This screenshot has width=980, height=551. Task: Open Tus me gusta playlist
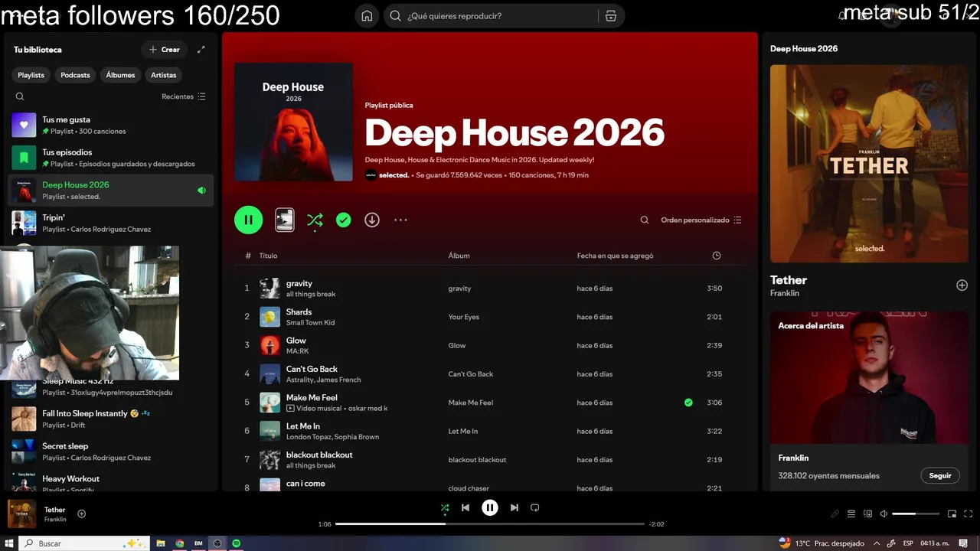(x=111, y=125)
